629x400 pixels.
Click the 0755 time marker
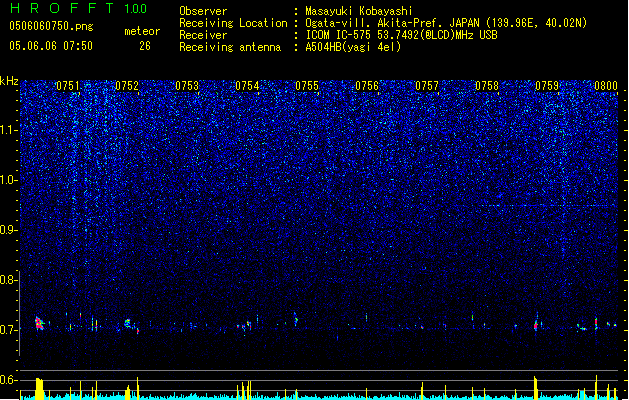pyautogui.click(x=307, y=86)
